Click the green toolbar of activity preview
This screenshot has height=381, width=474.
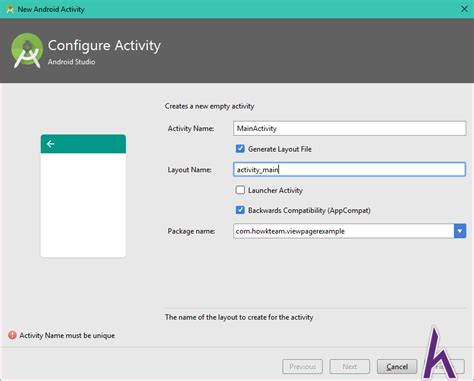83,144
